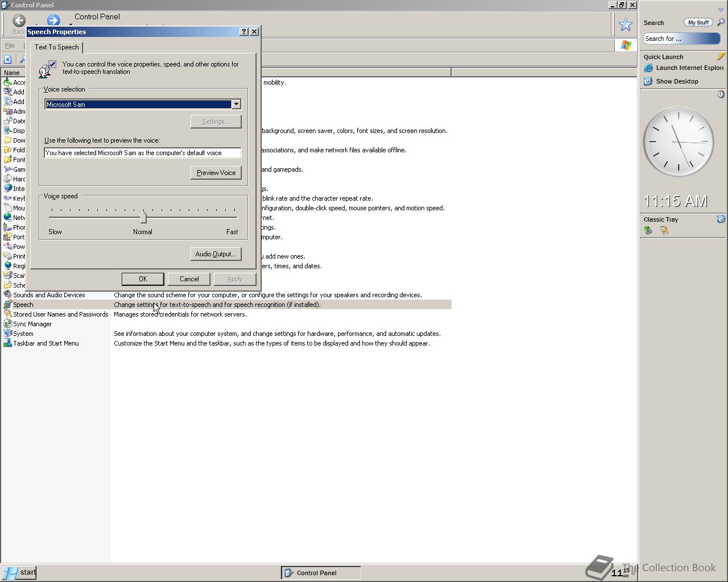Click the Start button on the taskbar
This screenshot has width=728, height=582.
point(19,572)
